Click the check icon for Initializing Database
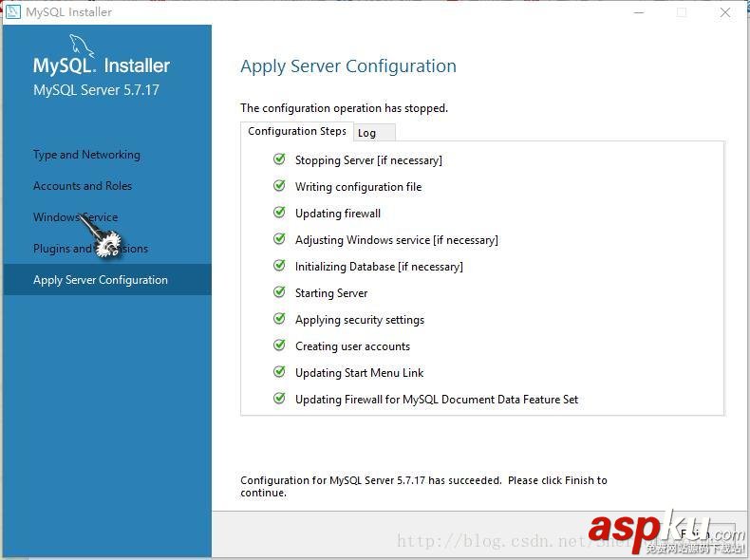750x560 pixels. click(279, 266)
